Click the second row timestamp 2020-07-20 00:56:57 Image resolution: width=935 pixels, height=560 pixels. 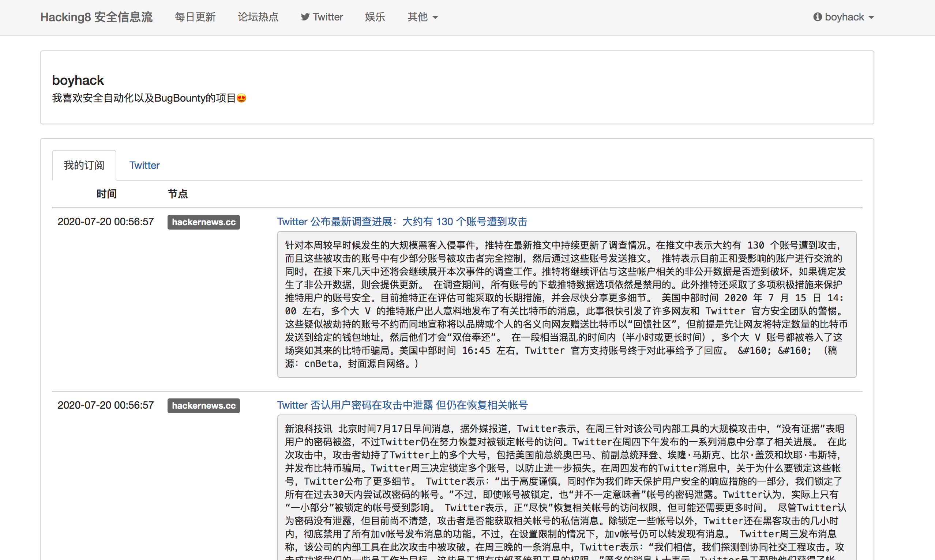click(106, 405)
